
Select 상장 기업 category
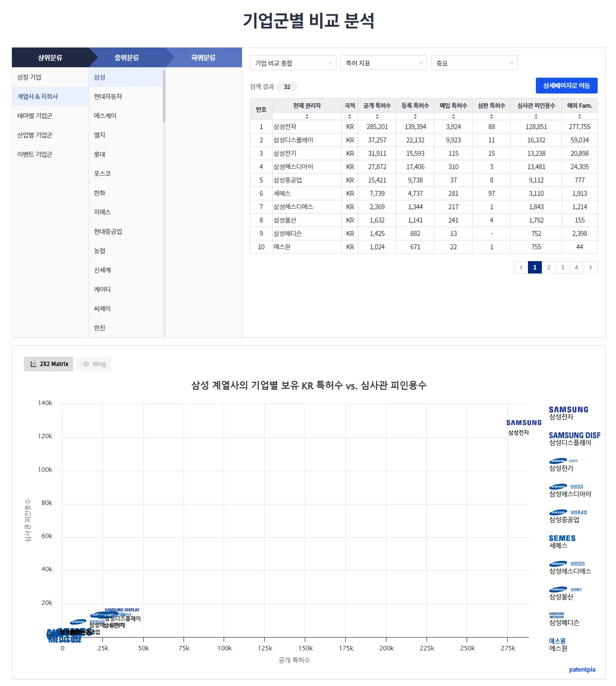tap(50, 77)
